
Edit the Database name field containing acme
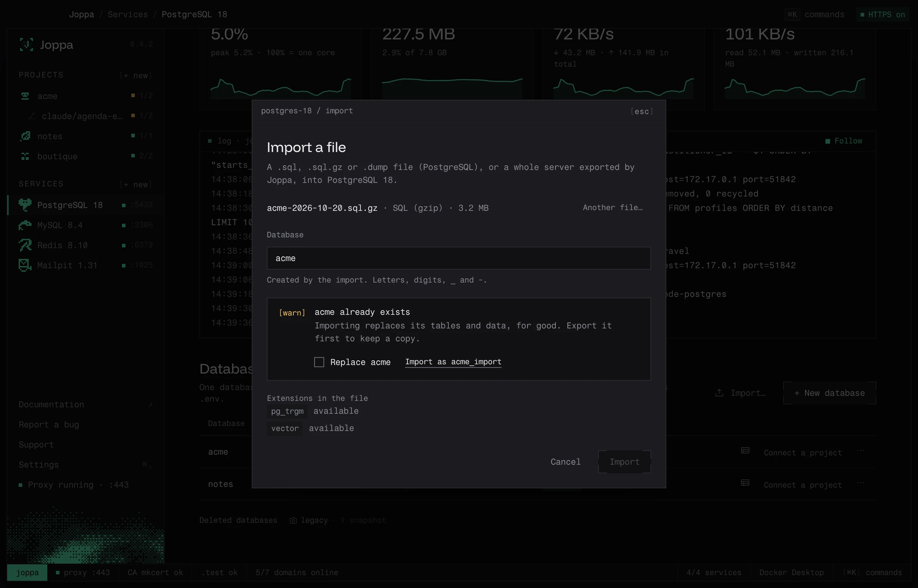459,258
